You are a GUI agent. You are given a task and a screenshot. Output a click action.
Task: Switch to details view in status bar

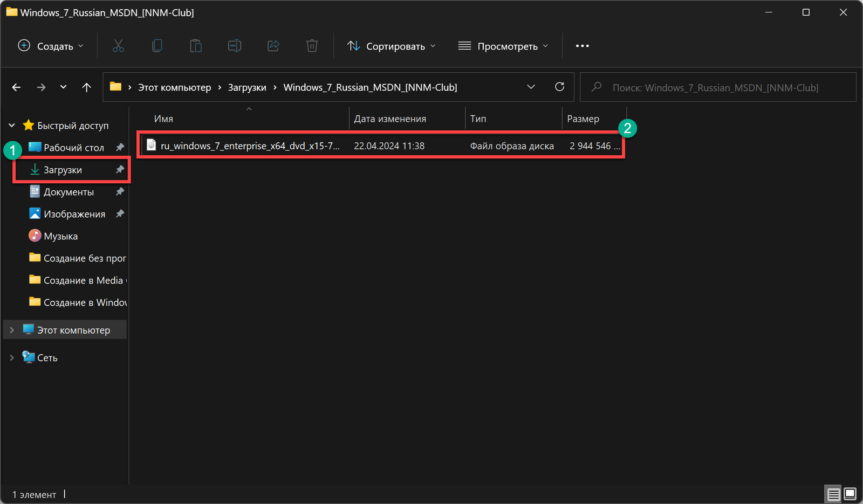tap(833, 494)
